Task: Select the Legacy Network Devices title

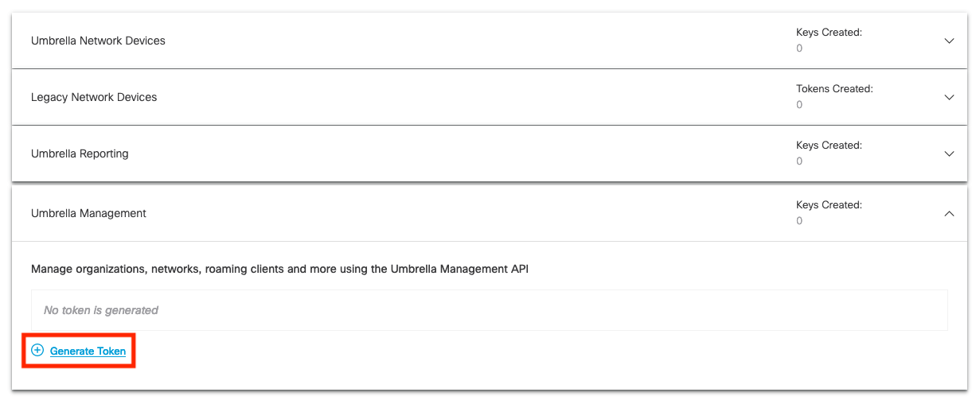Action: pos(94,97)
